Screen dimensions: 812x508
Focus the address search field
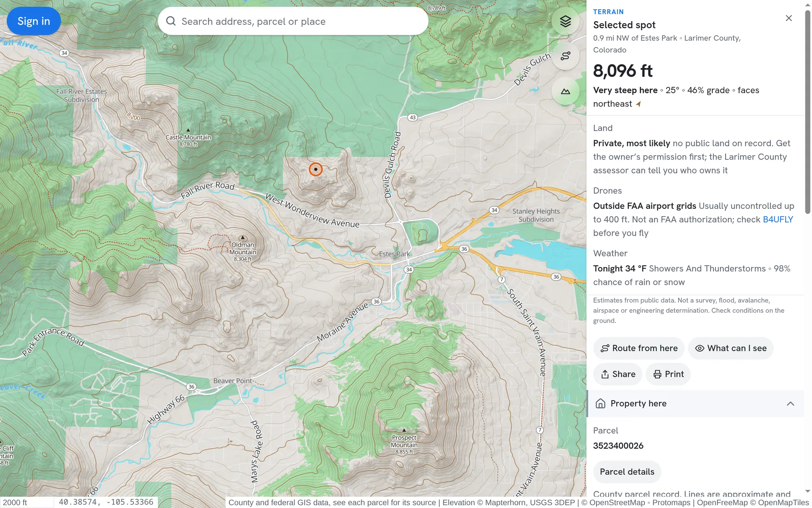293,21
